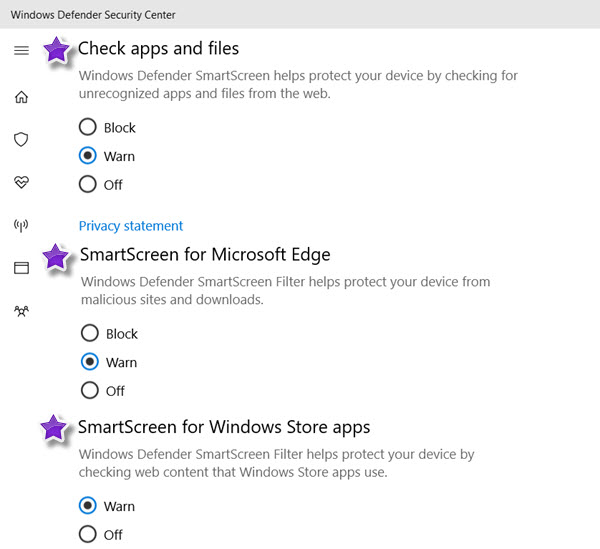
Task: Open Family options people icon
Action: [x=21, y=311]
